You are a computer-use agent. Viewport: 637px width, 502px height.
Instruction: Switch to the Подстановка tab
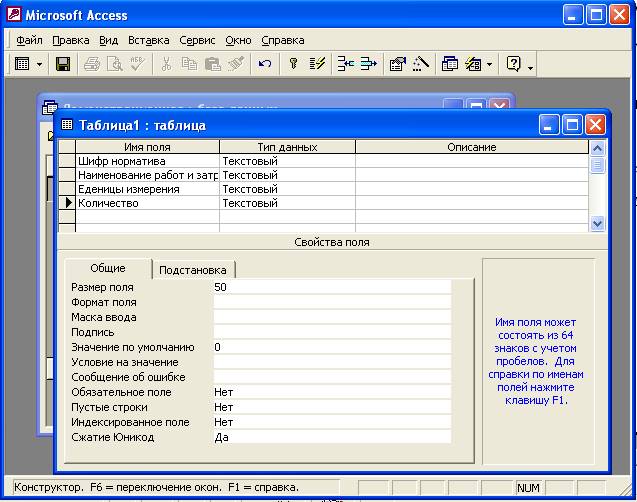tap(193, 270)
